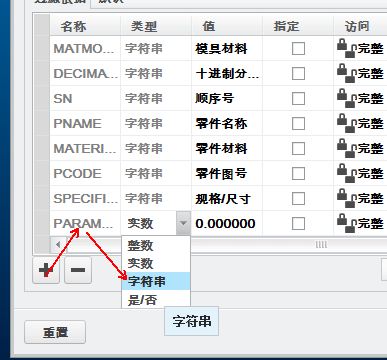The height and width of the screenshot is (360, 387).
Task: Click the 类型 column header
Action: tap(156, 26)
